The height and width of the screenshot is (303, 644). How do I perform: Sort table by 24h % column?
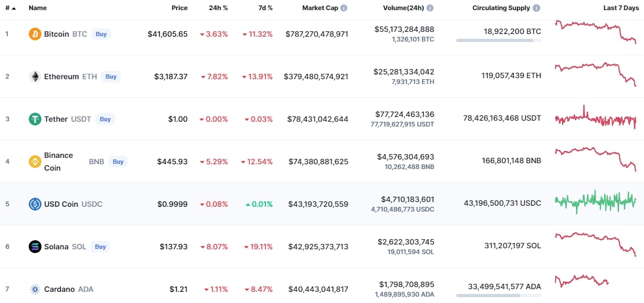218,8
